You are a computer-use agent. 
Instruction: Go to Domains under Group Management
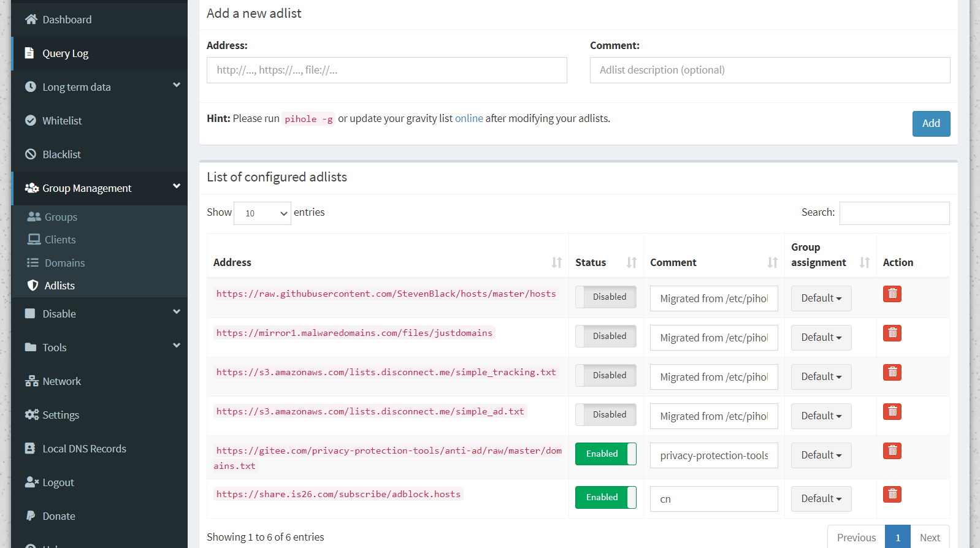tap(64, 263)
